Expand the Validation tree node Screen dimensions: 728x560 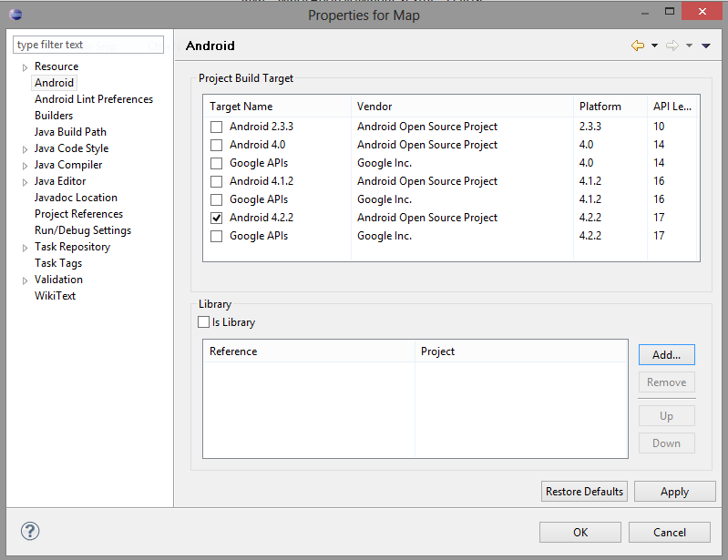click(x=26, y=280)
